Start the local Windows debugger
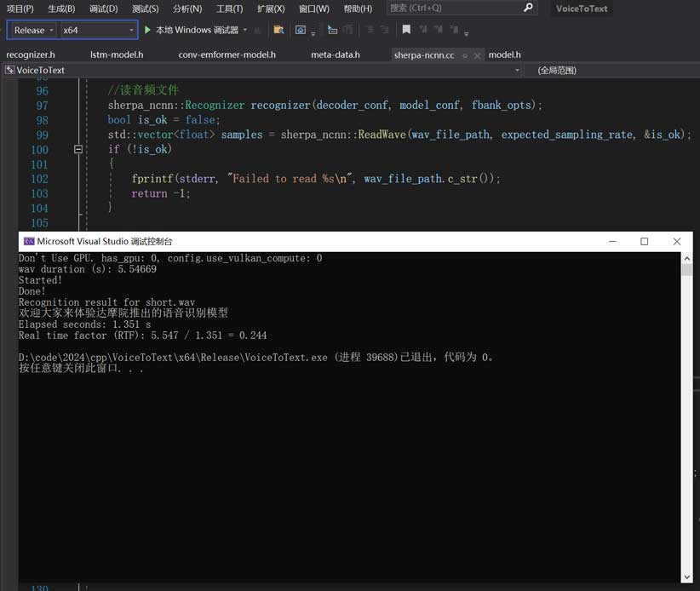Viewport: 700px width, 591px height. click(147, 30)
